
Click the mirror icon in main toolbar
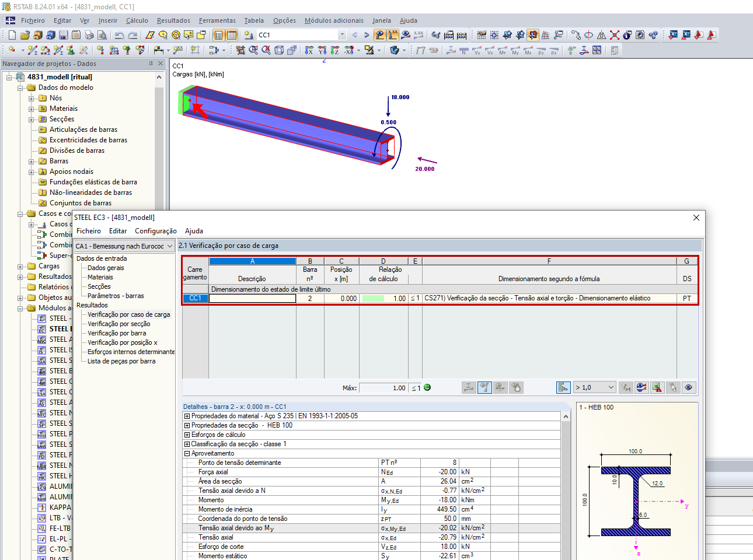602,35
